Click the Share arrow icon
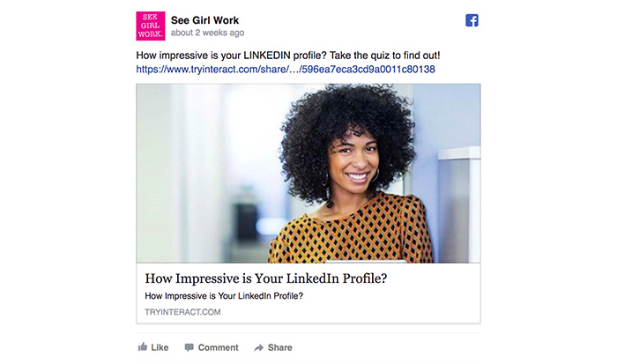 258,347
